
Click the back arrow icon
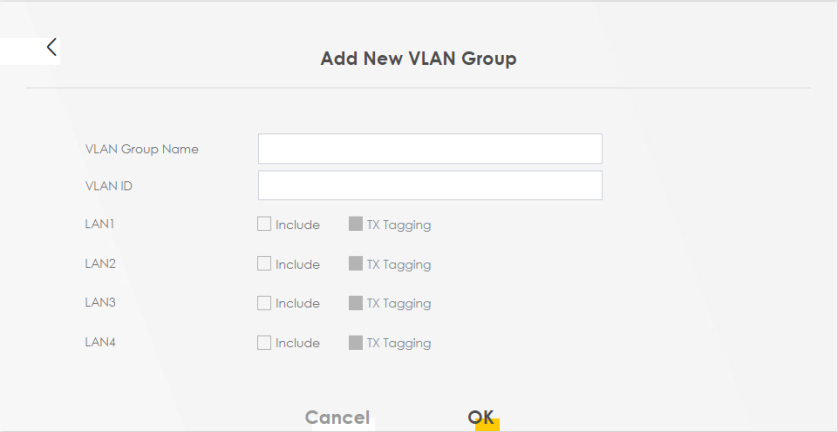[x=51, y=47]
